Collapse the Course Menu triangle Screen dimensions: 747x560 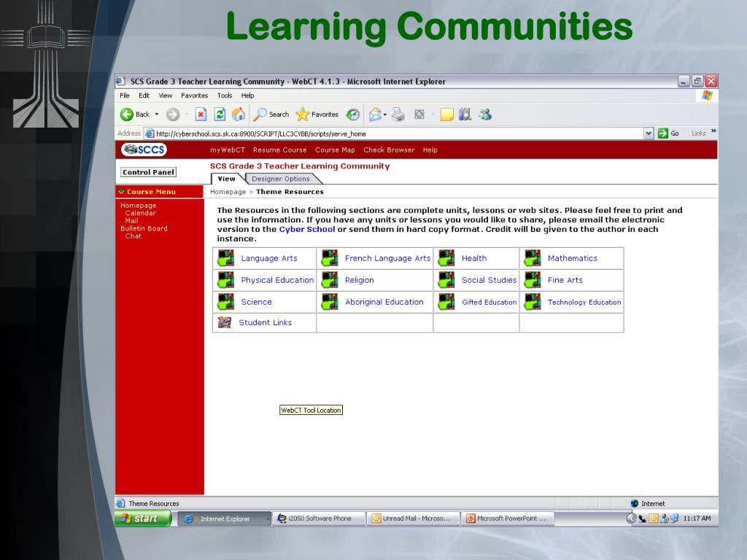(x=122, y=192)
